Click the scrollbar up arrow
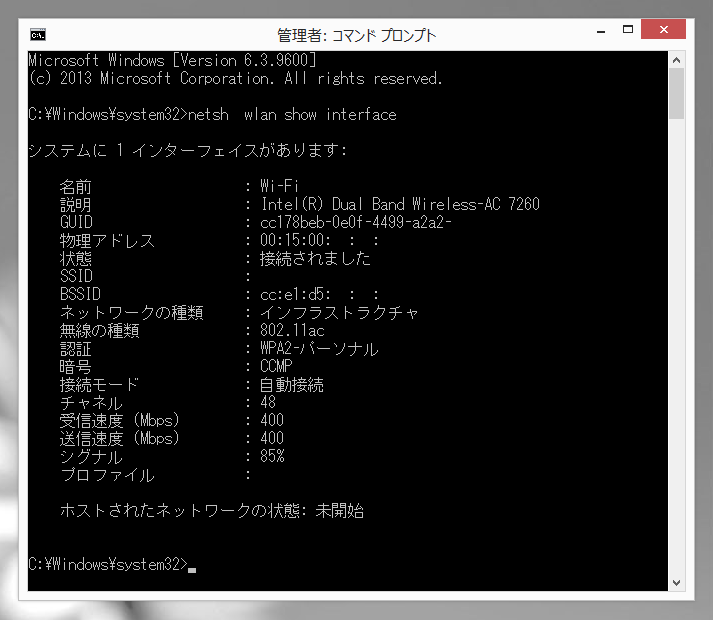 [677, 60]
